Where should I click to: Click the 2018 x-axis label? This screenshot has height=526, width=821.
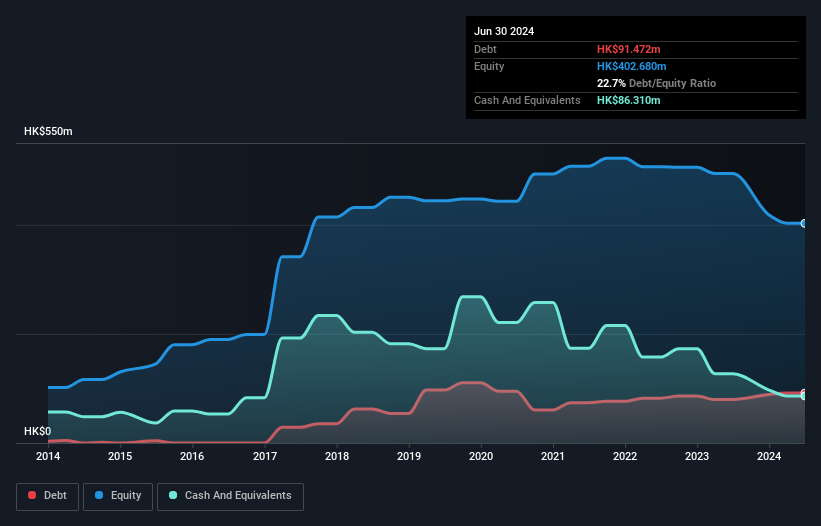coord(337,456)
